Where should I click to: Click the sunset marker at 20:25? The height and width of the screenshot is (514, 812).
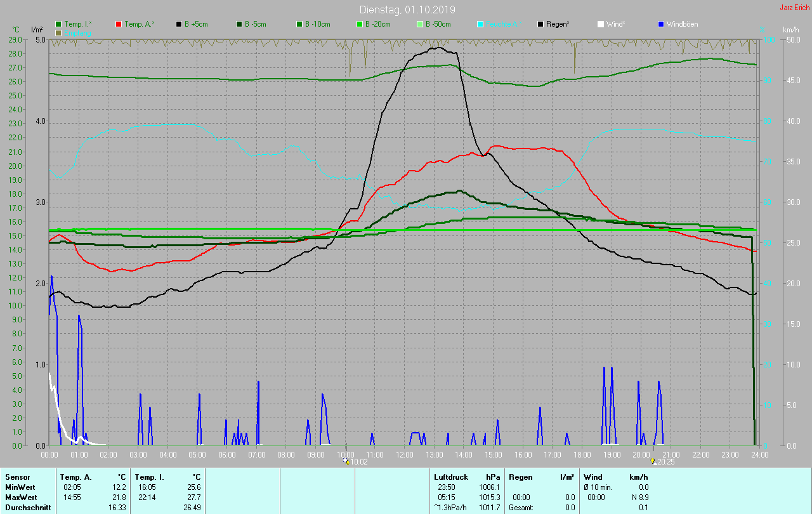point(653,461)
